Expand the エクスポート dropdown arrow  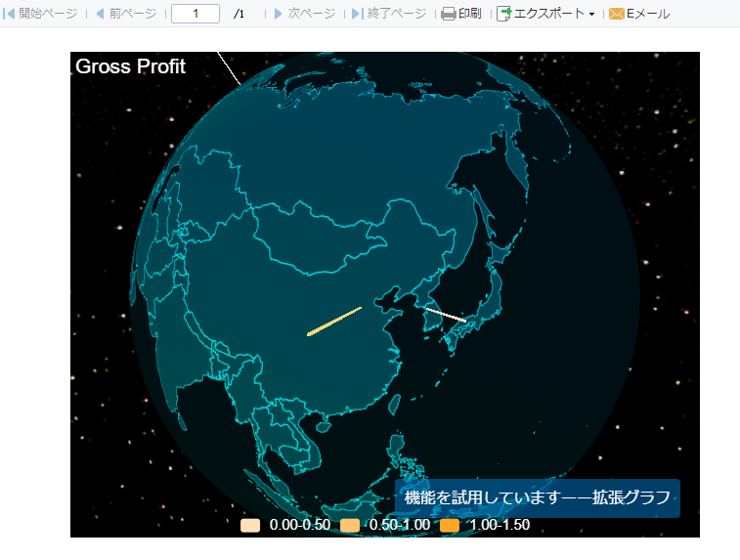tap(591, 14)
